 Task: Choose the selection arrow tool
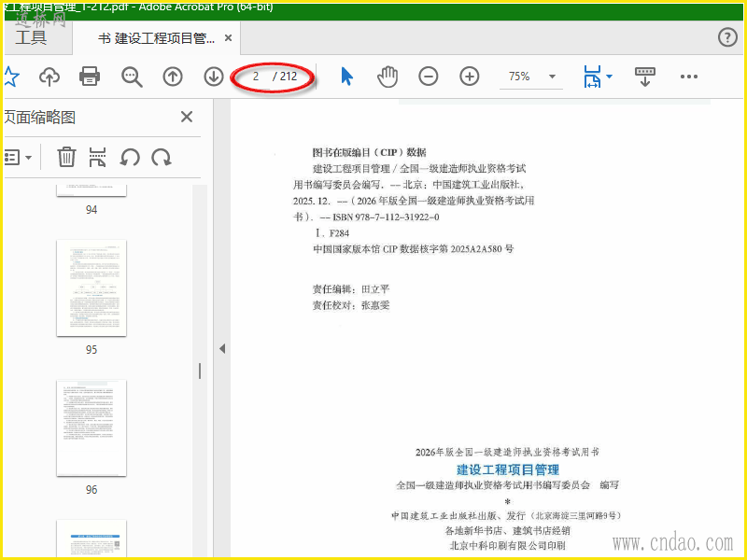(x=346, y=77)
